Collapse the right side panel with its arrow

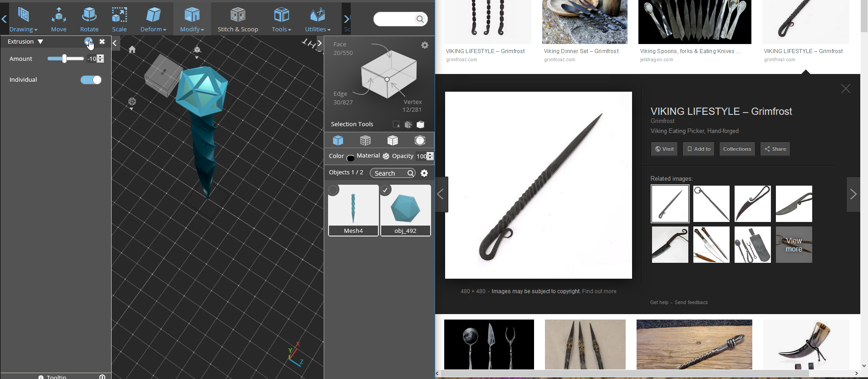tap(319, 43)
